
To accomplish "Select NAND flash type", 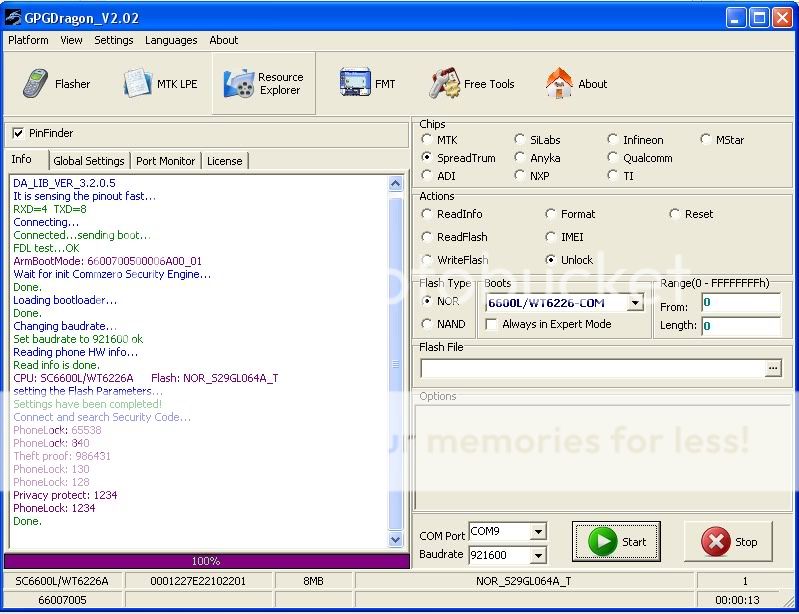I will tap(427, 324).
